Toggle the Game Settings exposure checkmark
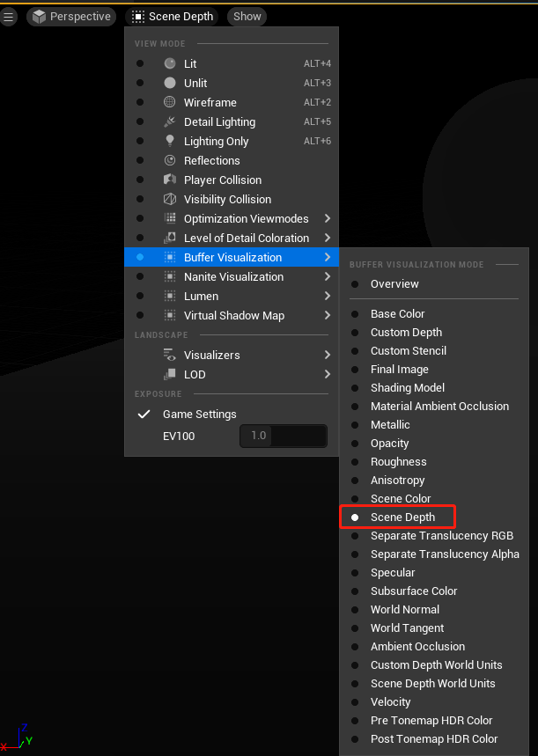538x756 pixels. click(x=144, y=415)
